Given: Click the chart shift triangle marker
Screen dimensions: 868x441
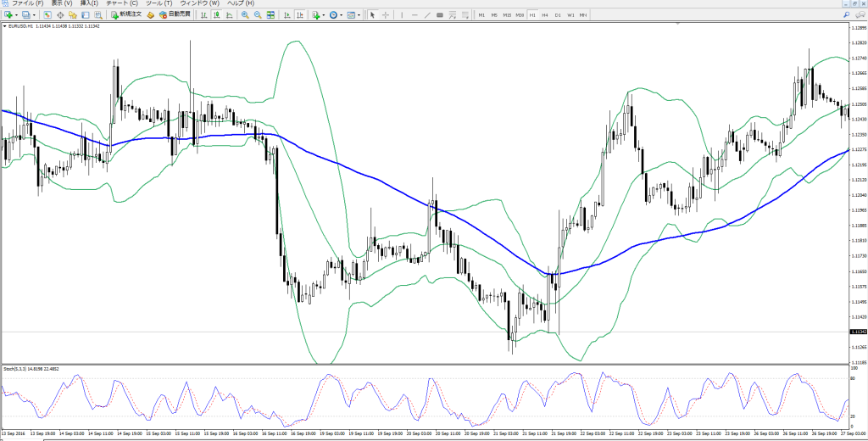Looking at the screenshot, I should (x=677, y=24).
